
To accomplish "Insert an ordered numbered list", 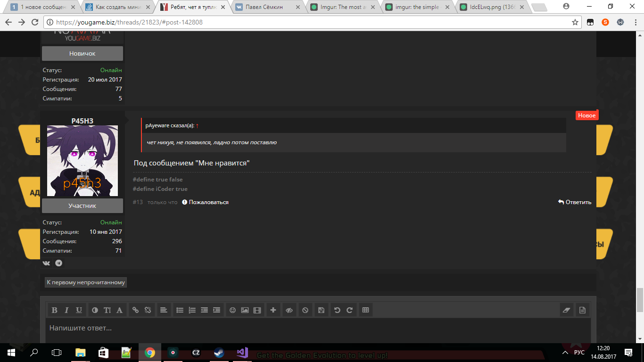I will tap(192, 310).
